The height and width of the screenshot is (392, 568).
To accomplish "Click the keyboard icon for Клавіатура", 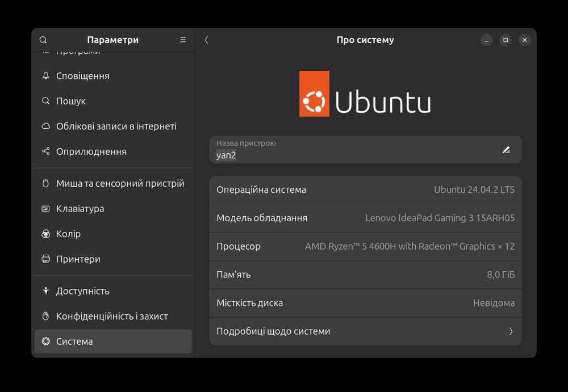I will 46,209.
